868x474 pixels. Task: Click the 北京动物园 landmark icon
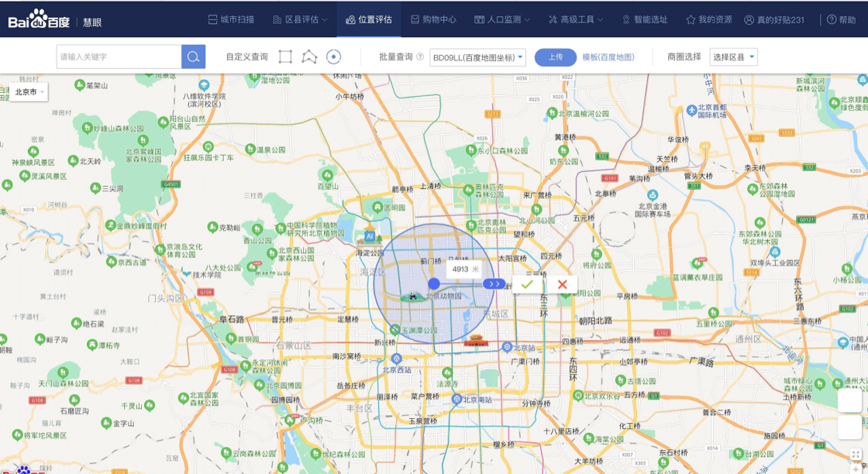[x=412, y=297]
